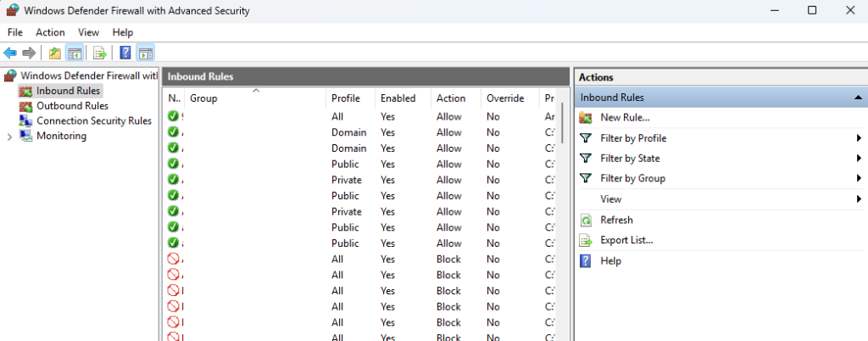Click the blue Help toolbar icon
Screen dimensions: 868x341
pos(125,53)
